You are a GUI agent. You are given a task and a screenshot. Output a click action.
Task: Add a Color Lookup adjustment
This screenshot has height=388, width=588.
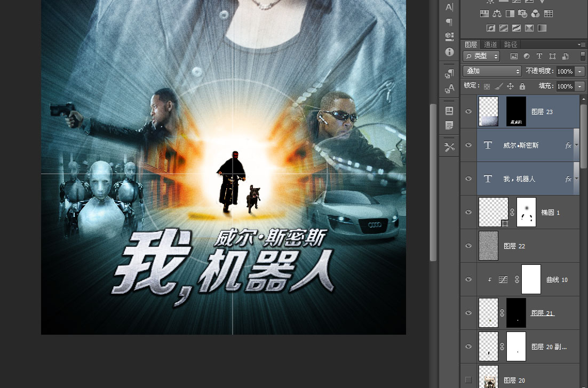549,14
